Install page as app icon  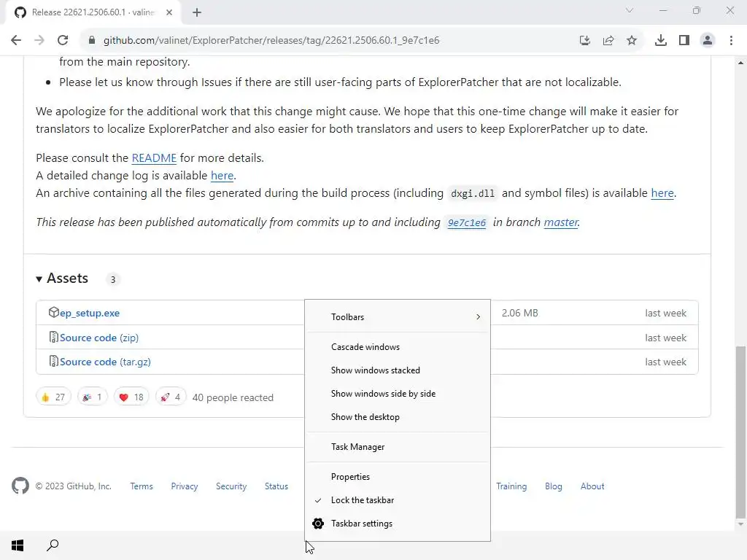(585, 41)
